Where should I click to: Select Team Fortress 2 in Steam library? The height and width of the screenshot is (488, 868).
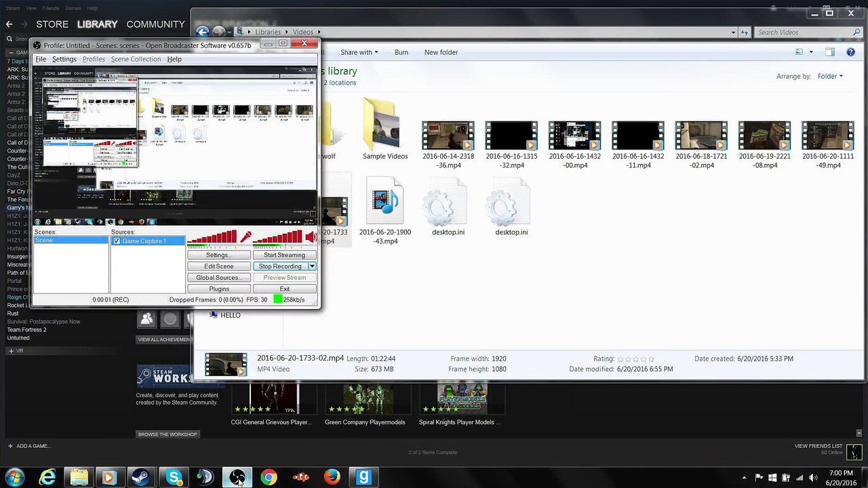[x=27, y=330]
